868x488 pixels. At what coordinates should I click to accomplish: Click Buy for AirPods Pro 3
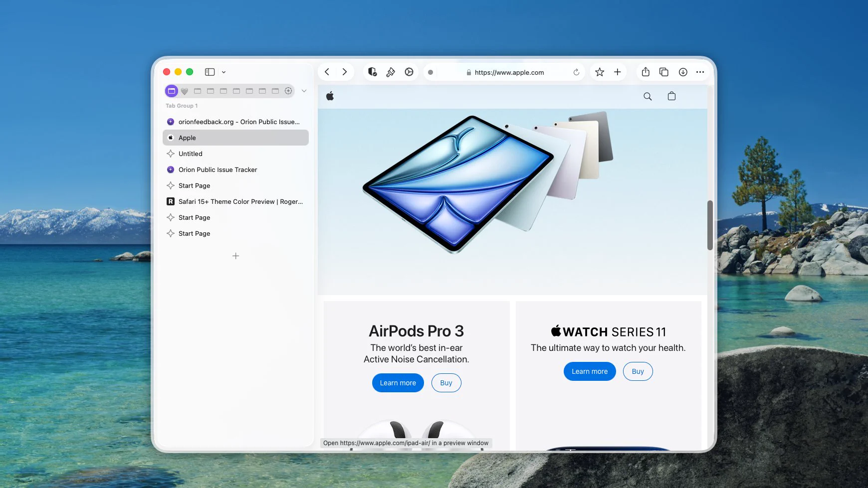click(446, 383)
